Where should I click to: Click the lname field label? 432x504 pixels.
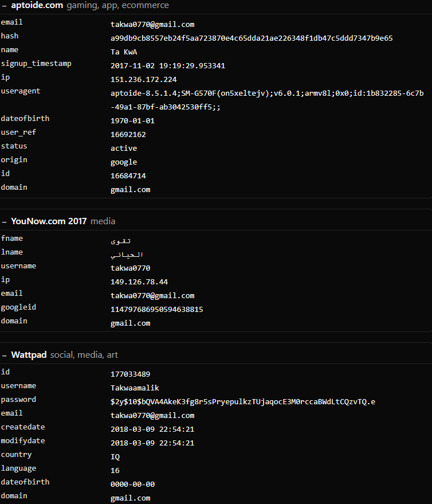[x=12, y=252]
